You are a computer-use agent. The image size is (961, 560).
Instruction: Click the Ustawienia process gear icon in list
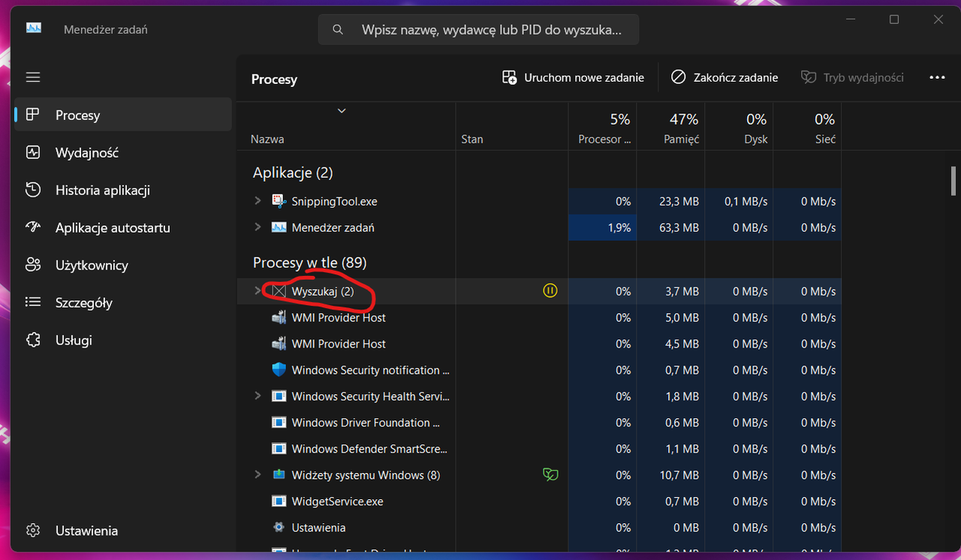[x=279, y=528]
